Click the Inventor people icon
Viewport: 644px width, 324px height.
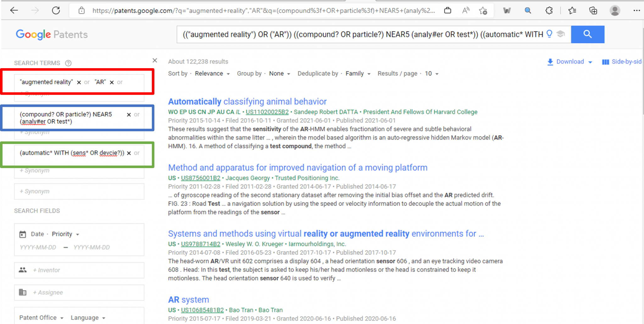22,270
